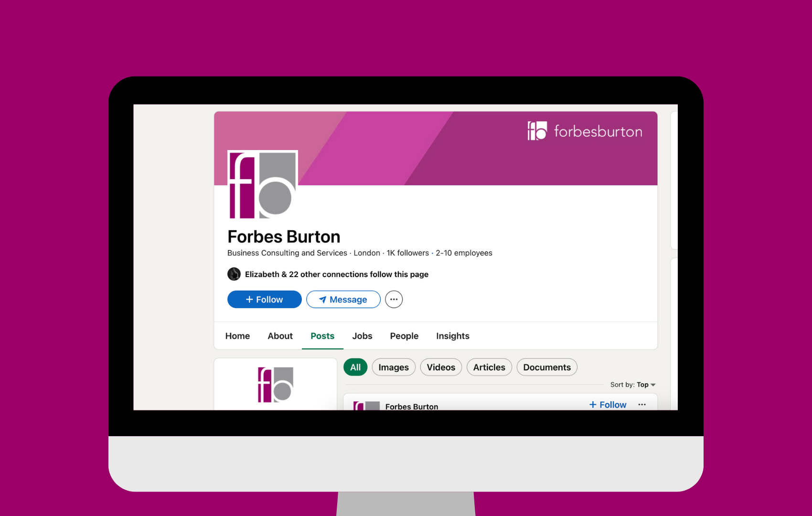Click the 1K followers text

[408, 253]
